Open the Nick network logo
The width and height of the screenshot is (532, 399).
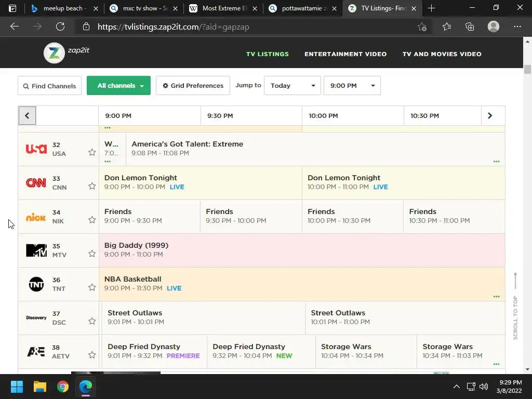coord(36,217)
